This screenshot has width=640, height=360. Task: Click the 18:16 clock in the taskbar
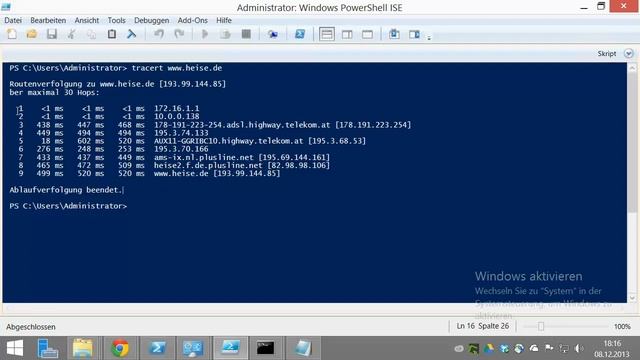click(x=612, y=344)
